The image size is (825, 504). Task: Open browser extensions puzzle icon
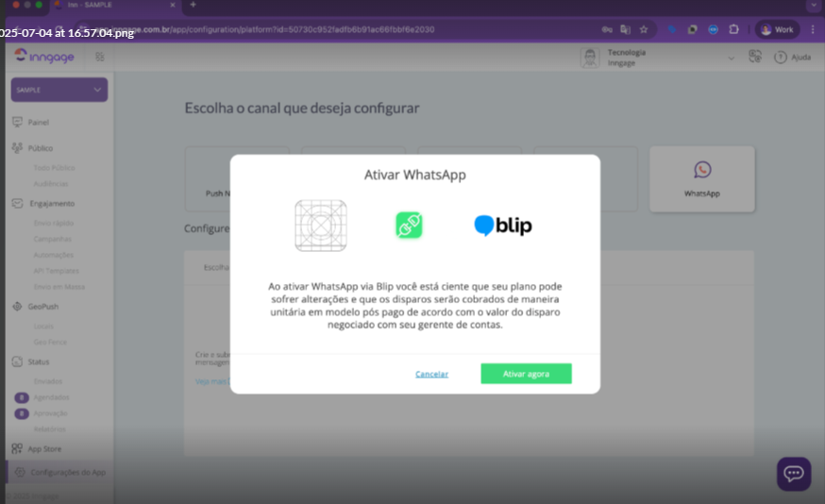coord(733,29)
